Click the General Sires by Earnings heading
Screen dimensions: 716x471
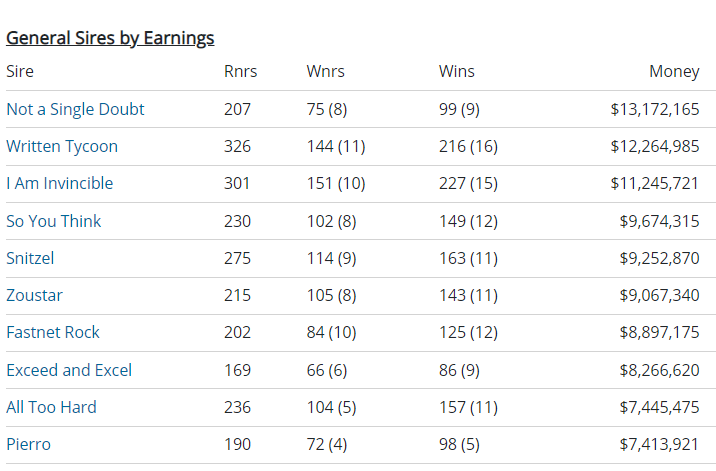(x=110, y=38)
